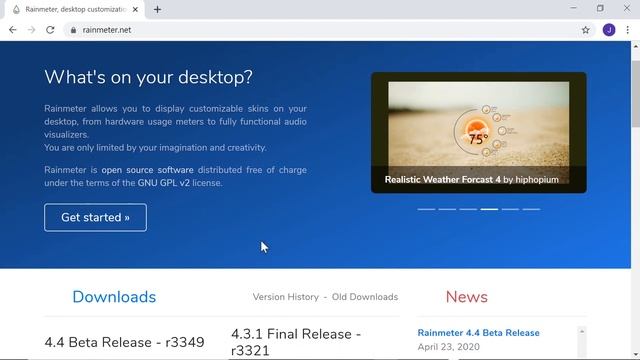Select the Rainmeter desktop customization tab
This screenshot has height=360, width=640.
(76, 9)
